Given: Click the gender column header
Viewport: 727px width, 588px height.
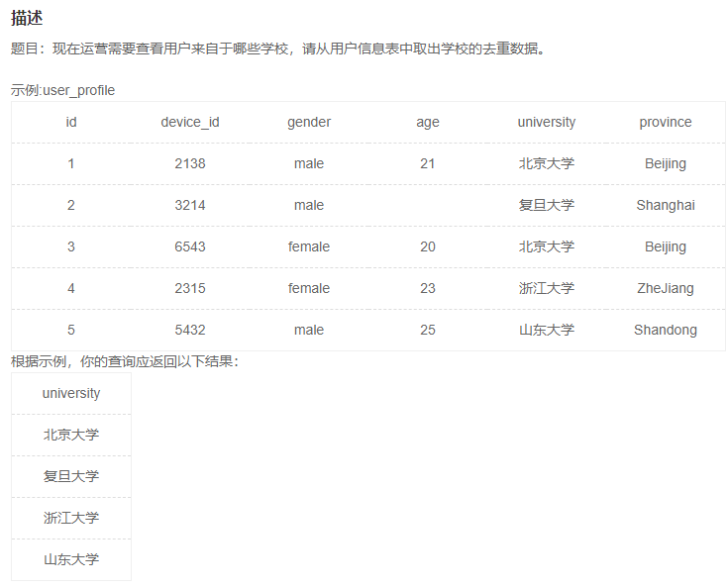Looking at the screenshot, I should [x=309, y=123].
